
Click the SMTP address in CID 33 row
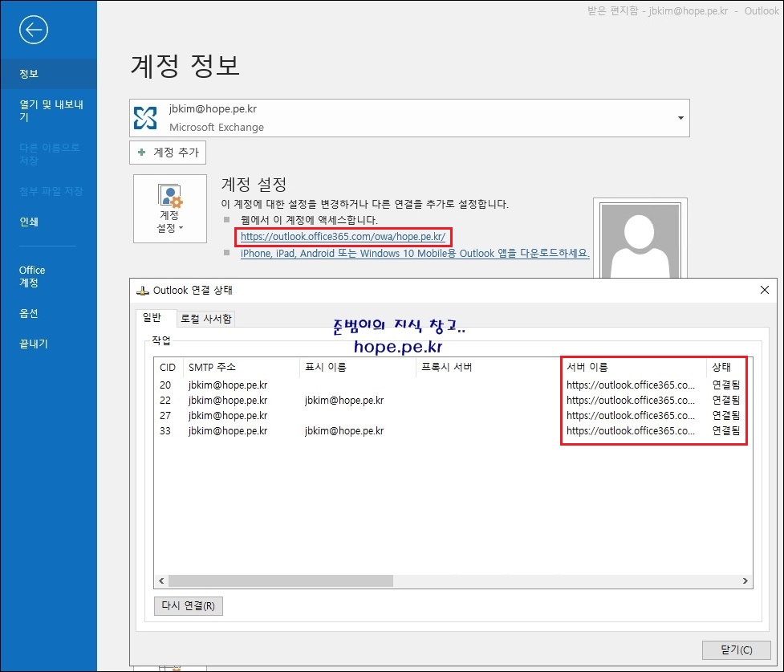pos(228,431)
